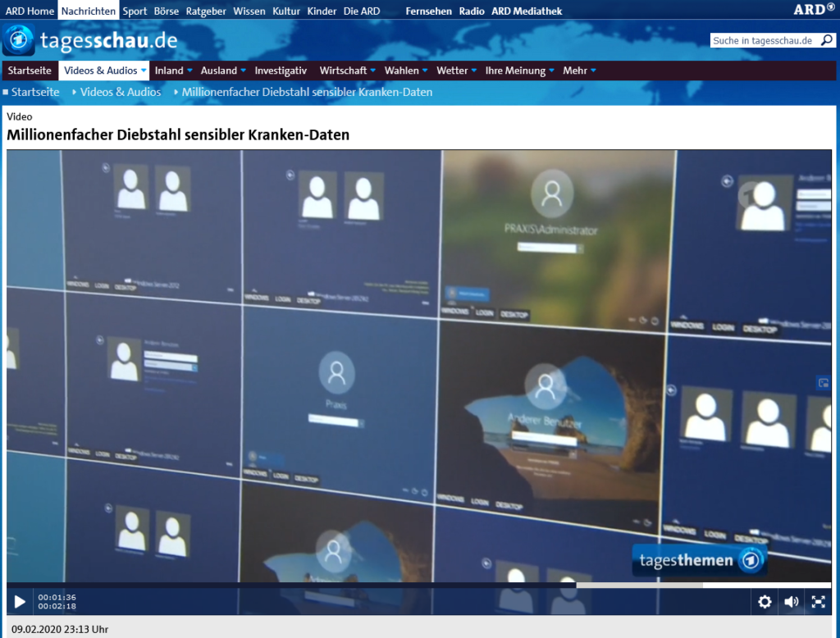
Task: Click the tagesschau.de site title
Action: click(109, 41)
